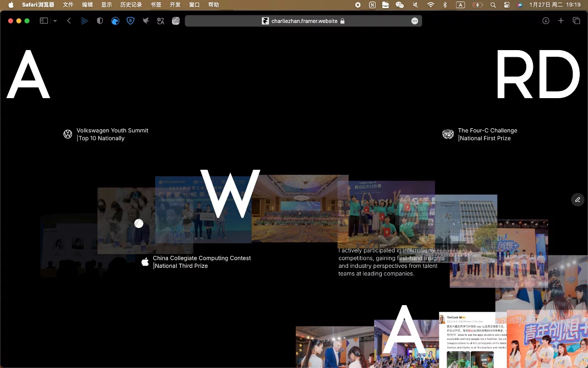Image resolution: width=588 pixels, height=368 pixels.
Task: Open a new tab with plus button
Action: (560, 21)
